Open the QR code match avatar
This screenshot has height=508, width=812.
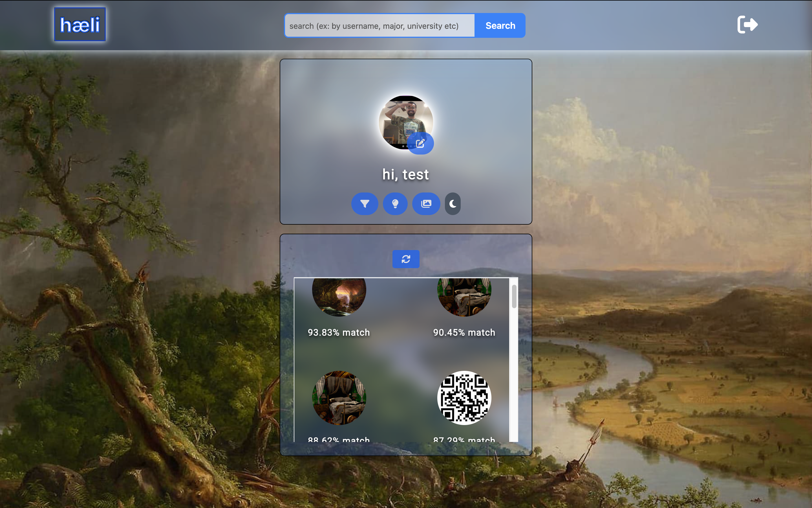coord(464,398)
